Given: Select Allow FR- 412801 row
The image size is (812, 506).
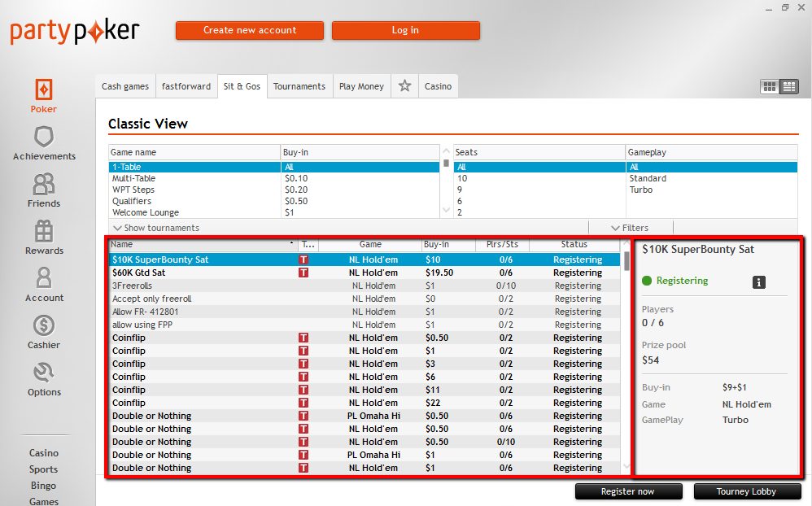Looking at the screenshot, I should [x=365, y=312].
